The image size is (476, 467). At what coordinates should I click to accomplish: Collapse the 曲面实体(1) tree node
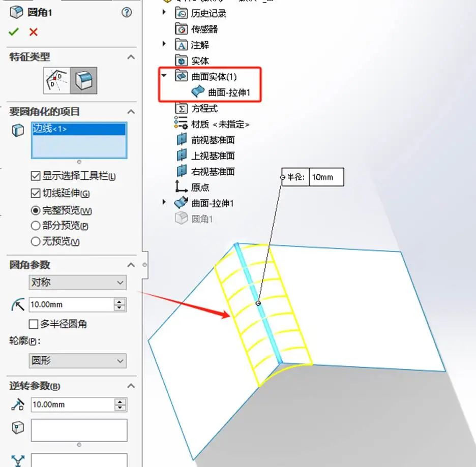(164, 76)
